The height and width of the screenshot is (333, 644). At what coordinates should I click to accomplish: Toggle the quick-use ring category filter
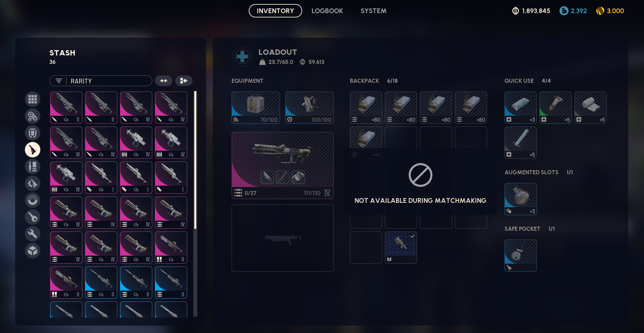coord(33,200)
